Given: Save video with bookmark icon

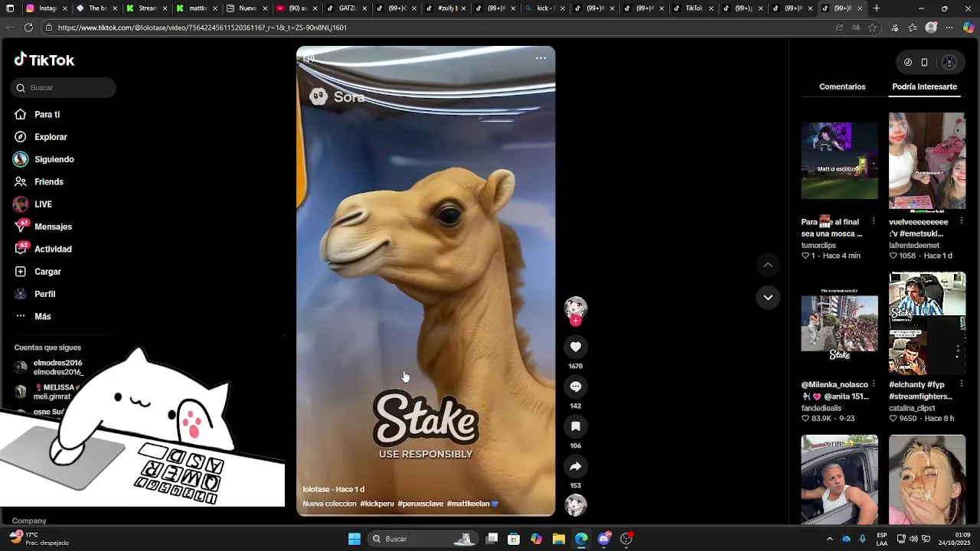Looking at the screenshot, I should pyautogui.click(x=576, y=426).
